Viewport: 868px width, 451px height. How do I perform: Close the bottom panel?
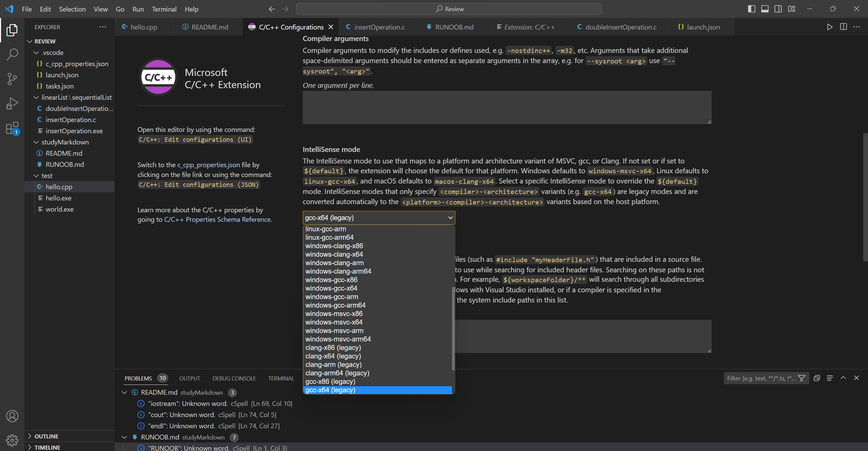[x=856, y=378]
